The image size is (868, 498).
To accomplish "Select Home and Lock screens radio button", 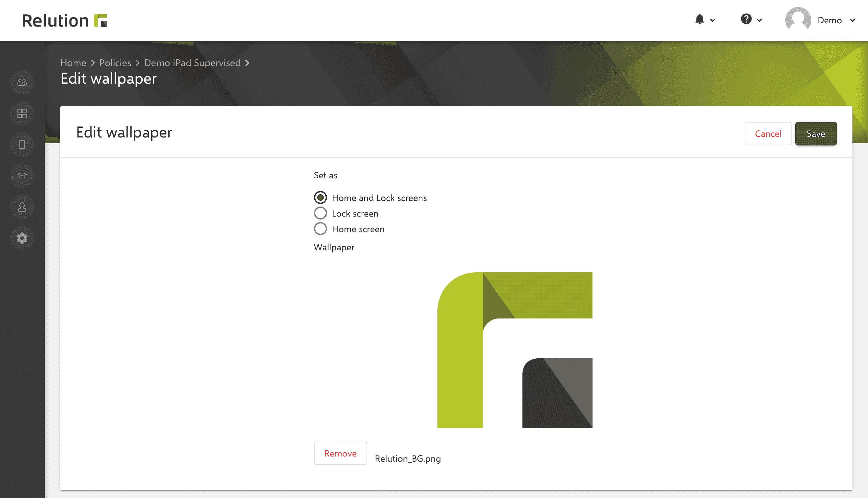I will (320, 197).
